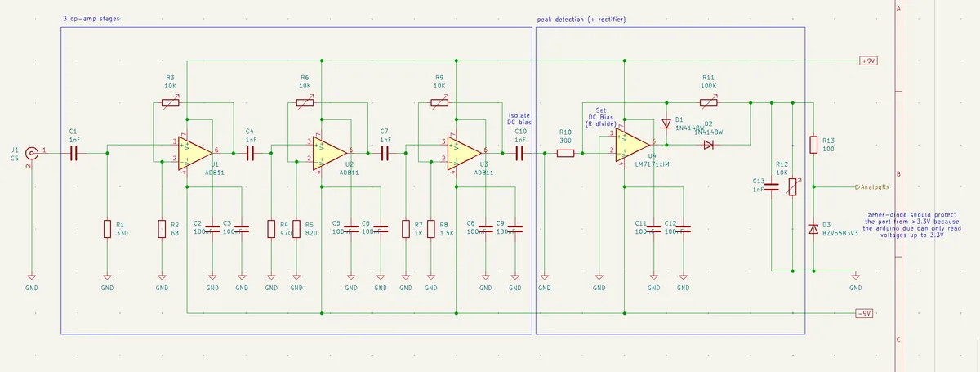Click border zone letter A

[x=898, y=9]
